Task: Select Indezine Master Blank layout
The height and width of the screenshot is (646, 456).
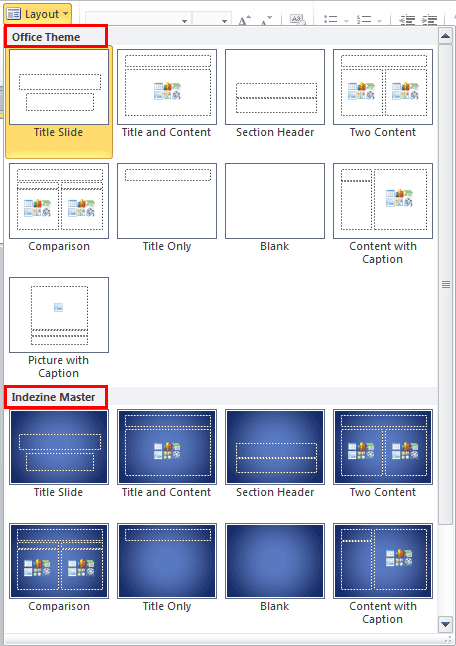Action: tap(275, 568)
